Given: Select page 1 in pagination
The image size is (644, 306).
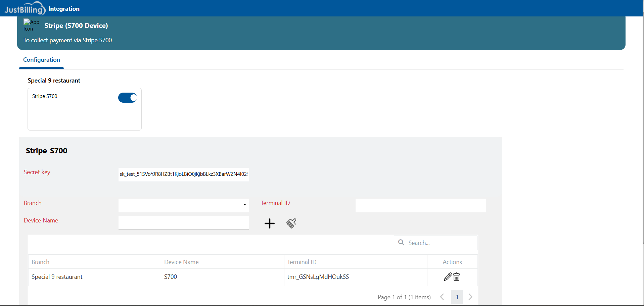Looking at the screenshot, I should coord(457,297).
